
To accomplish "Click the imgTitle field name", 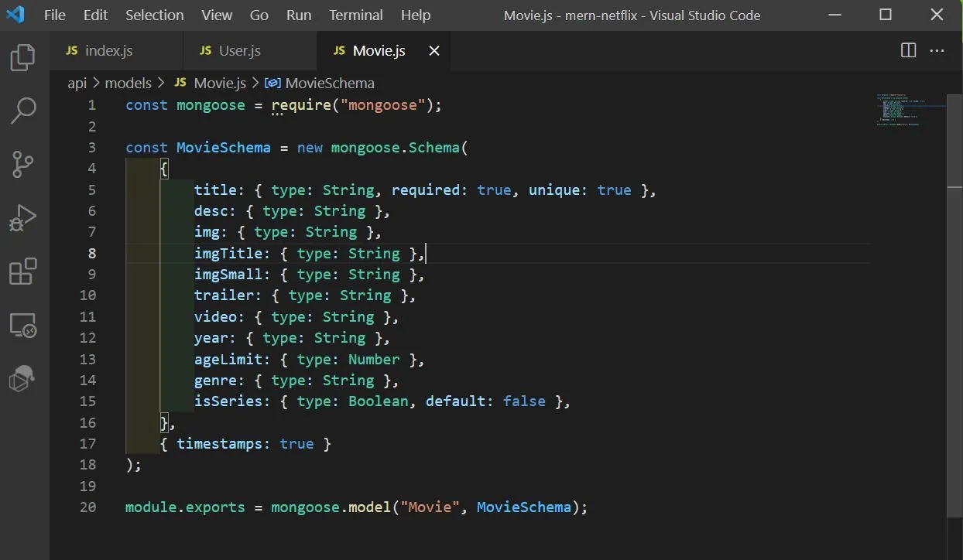I will coord(228,254).
